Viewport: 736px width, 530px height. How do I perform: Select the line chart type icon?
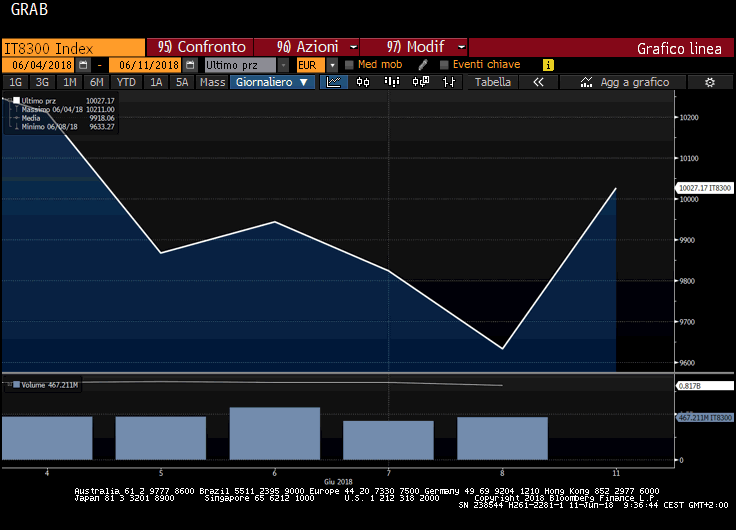pos(335,82)
